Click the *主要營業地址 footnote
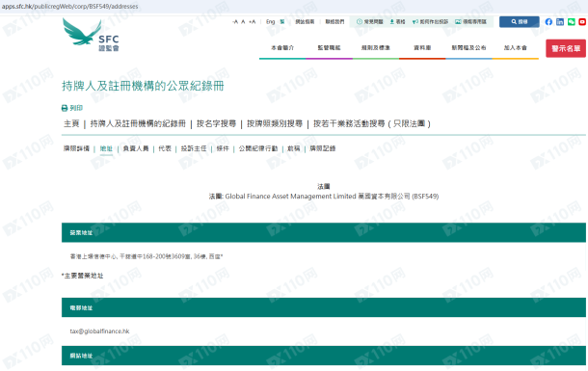This screenshot has height=371, width=588. coord(82,276)
